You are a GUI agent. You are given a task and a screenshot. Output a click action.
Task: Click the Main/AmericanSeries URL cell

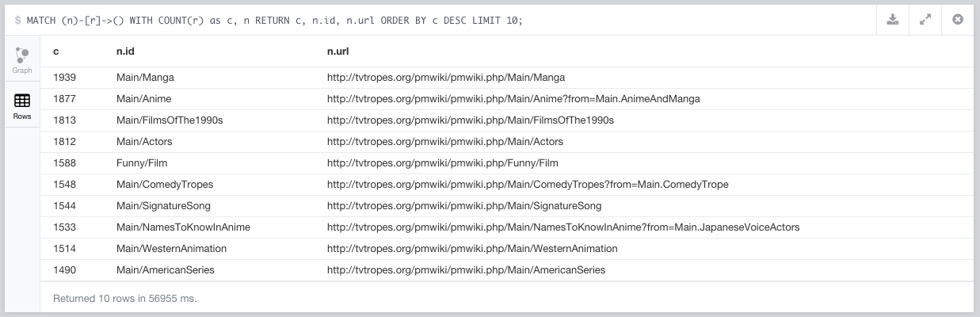(466, 270)
